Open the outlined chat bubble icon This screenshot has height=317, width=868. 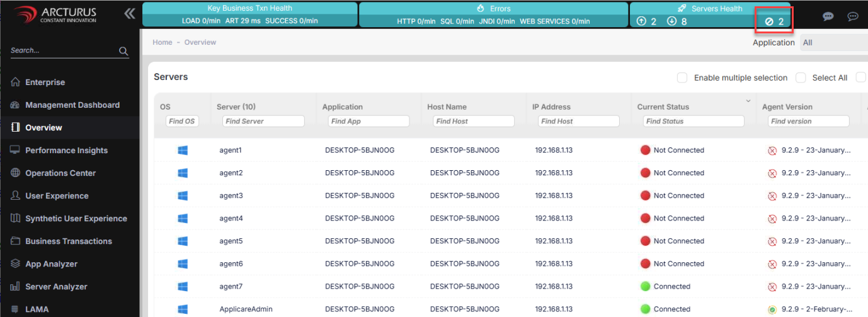point(853,16)
